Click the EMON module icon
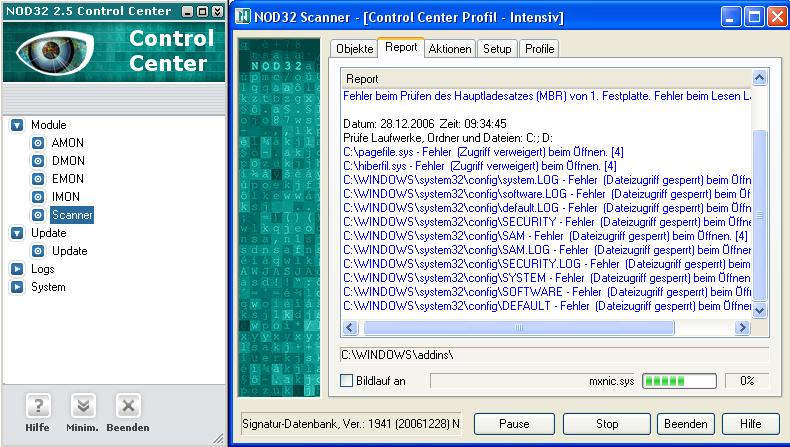The height and width of the screenshot is (447, 790). point(38,179)
